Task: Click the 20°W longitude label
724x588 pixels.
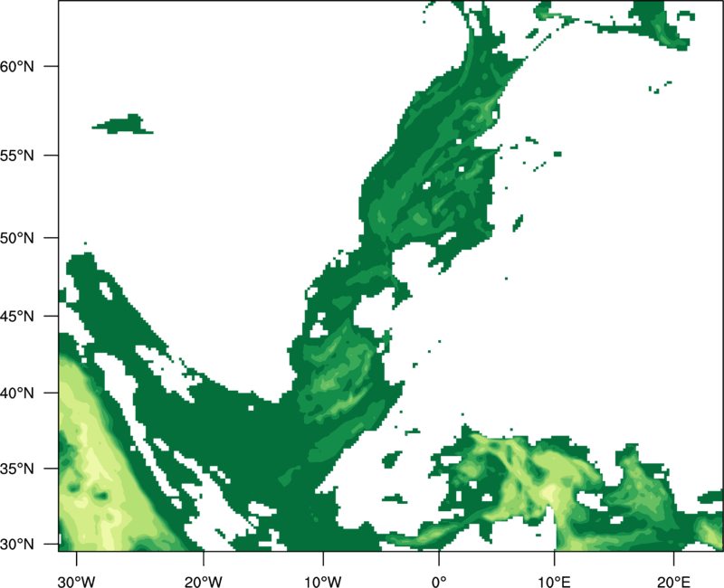Action: click(204, 582)
